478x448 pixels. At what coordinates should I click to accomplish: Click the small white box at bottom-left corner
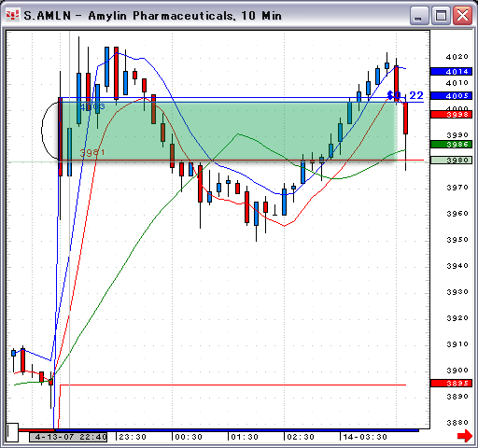tap(12, 432)
